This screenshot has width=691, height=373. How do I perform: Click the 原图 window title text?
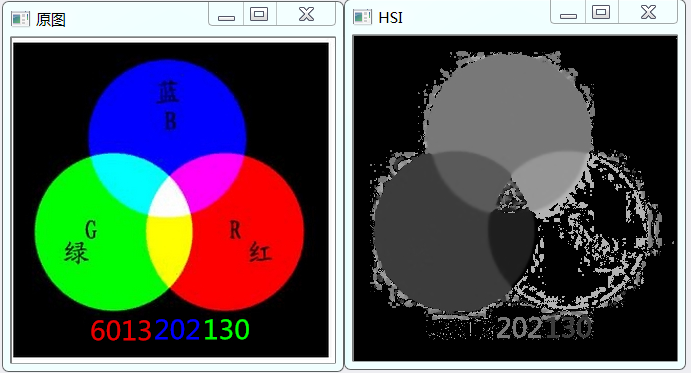(x=51, y=19)
